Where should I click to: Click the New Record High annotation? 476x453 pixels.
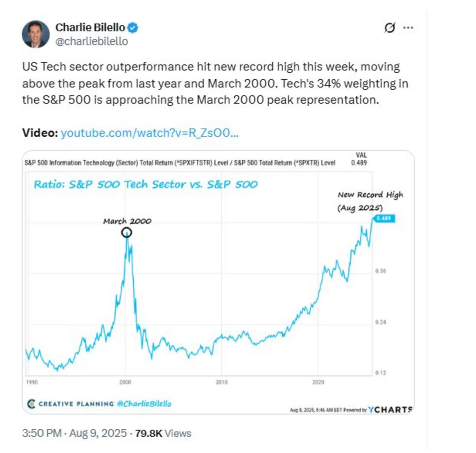[x=370, y=201]
